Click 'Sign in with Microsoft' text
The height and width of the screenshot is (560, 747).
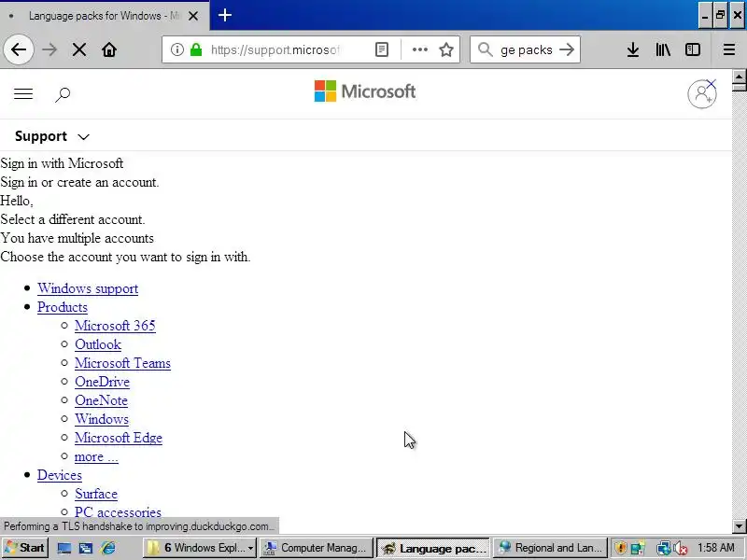[x=62, y=163]
